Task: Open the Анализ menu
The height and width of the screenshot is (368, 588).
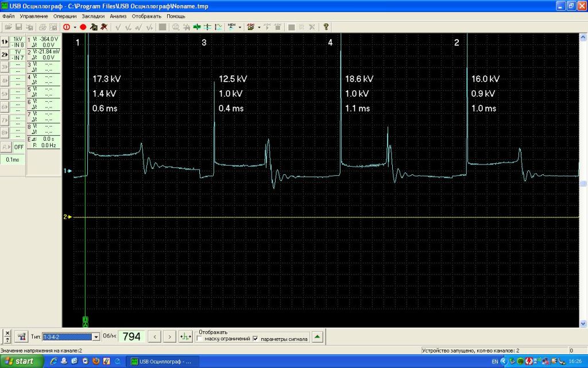Action: click(118, 16)
